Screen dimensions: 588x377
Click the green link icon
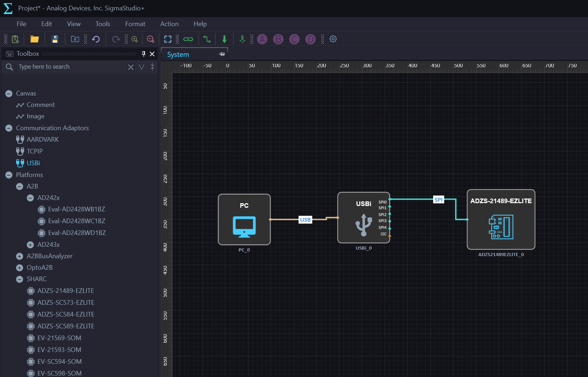coord(188,39)
